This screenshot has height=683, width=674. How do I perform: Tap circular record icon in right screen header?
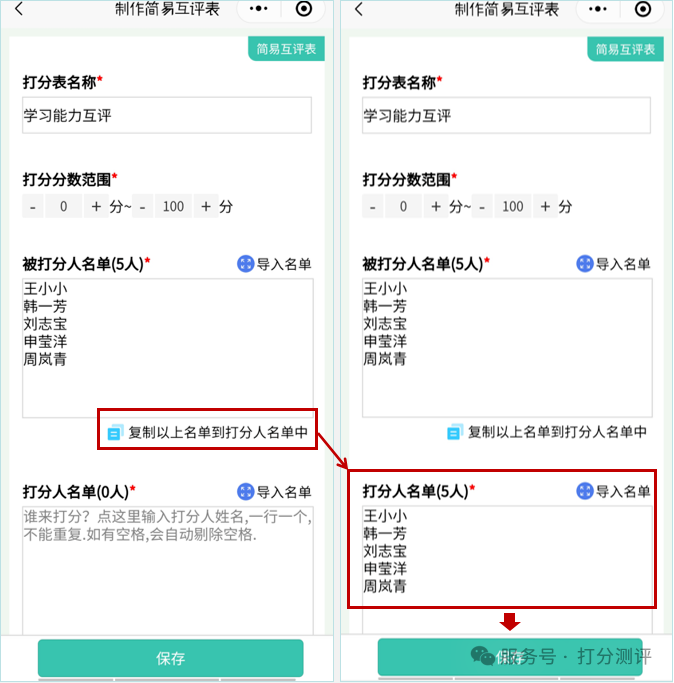pyautogui.click(x=643, y=9)
